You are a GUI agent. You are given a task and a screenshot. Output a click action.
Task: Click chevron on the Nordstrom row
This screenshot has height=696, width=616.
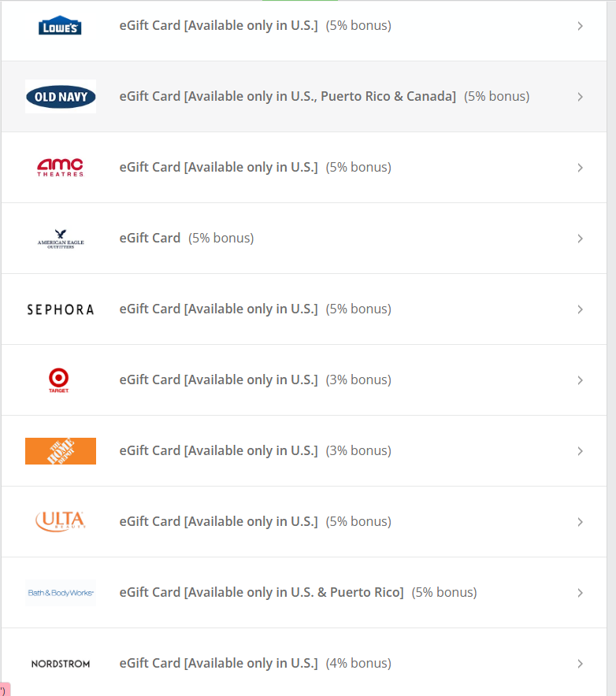tap(580, 664)
